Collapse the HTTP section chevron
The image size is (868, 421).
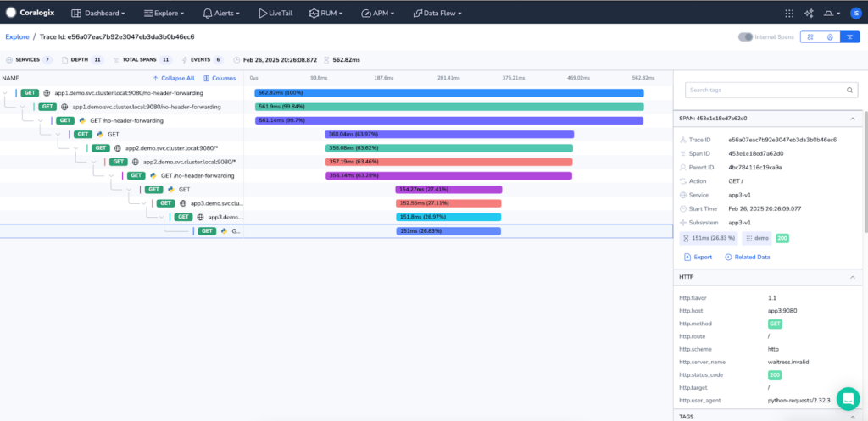click(x=851, y=277)
